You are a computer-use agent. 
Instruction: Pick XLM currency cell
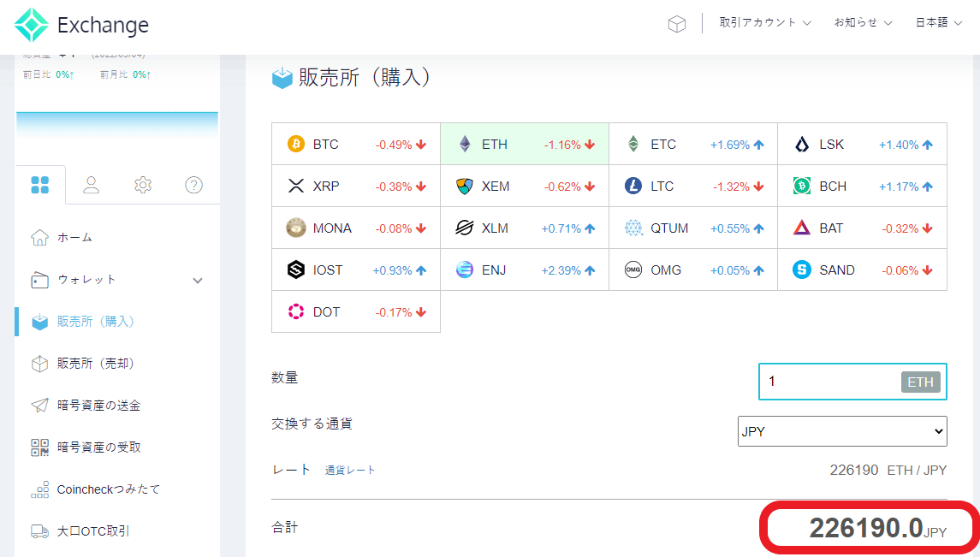[525, 228]
